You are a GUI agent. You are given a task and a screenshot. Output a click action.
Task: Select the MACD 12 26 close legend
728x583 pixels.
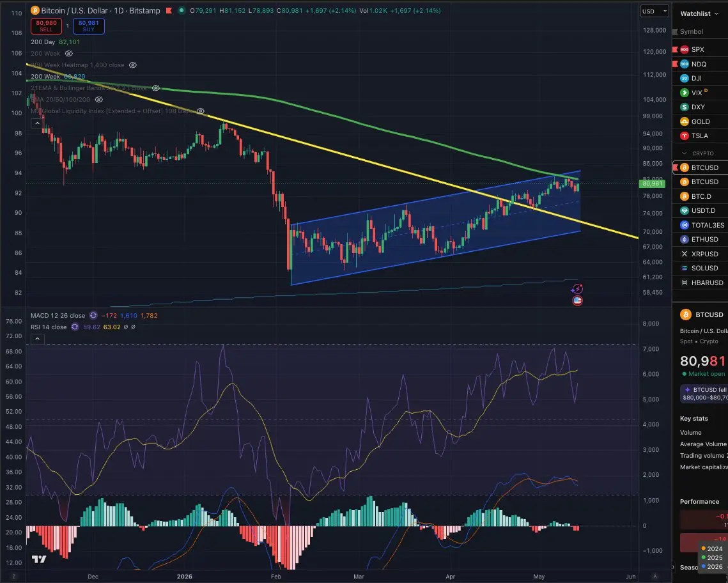(58, 316)
